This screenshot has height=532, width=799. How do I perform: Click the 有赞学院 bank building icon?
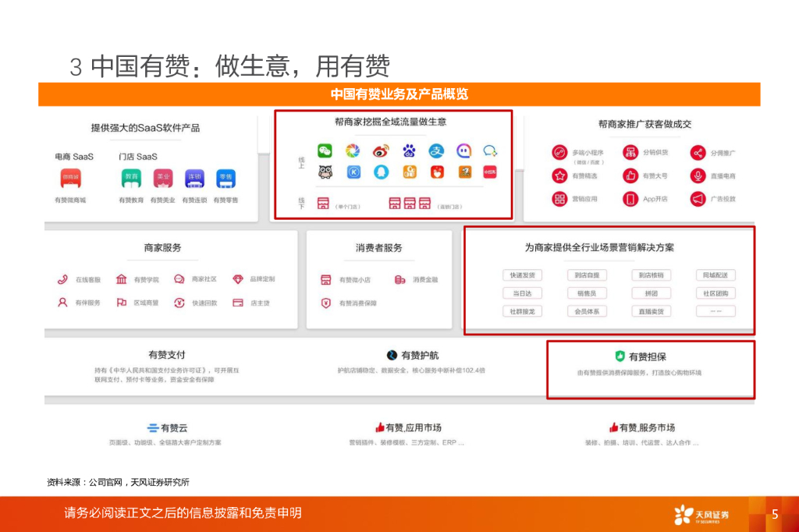121,278
